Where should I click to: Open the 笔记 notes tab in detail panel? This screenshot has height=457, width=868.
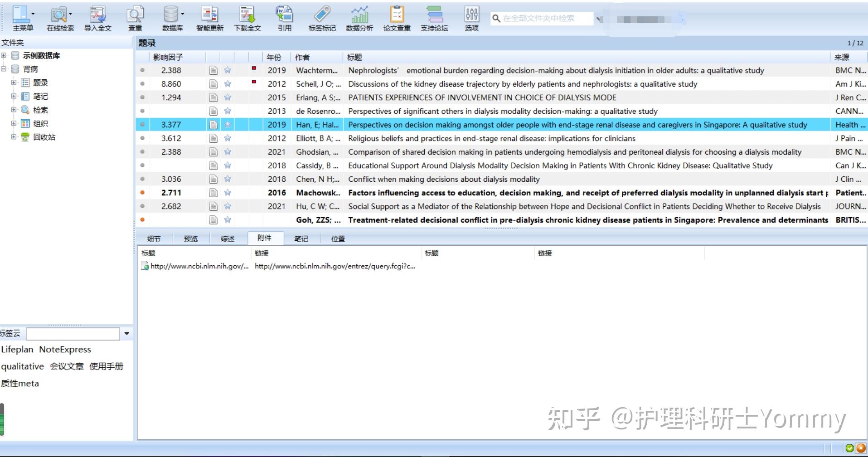click(301, 238)
